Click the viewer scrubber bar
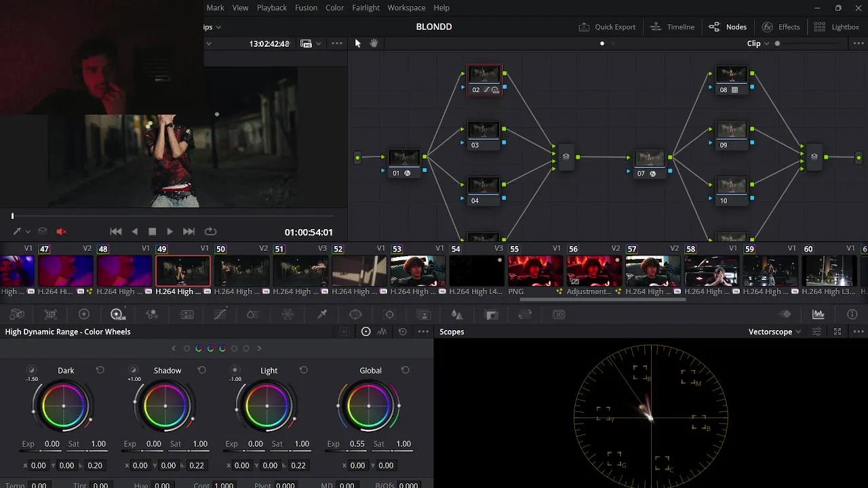The height and width of the screenshot is (488, 868). coord(173,216)
